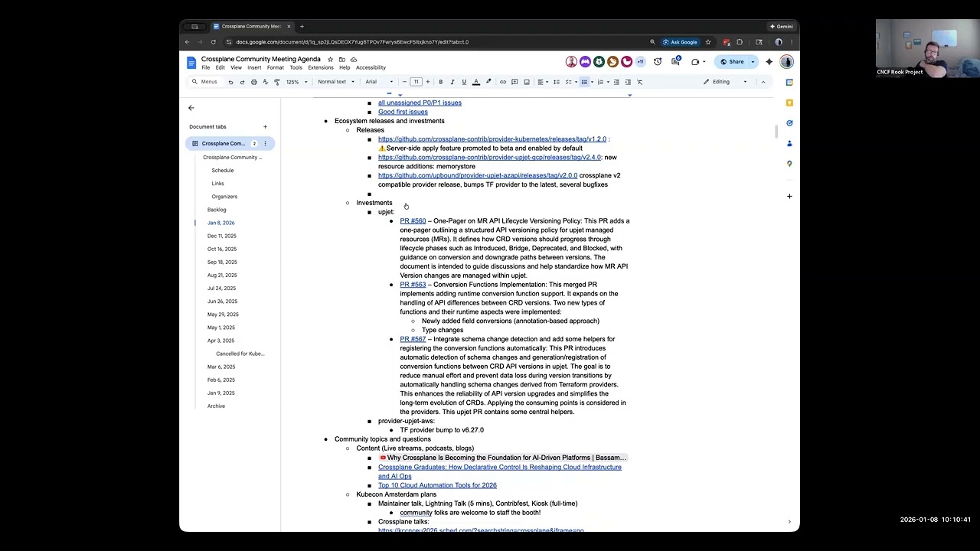Viewport: 980px width, 551px height.
Task: Decrease indent of the paragraph
Action: click(616, 82)
